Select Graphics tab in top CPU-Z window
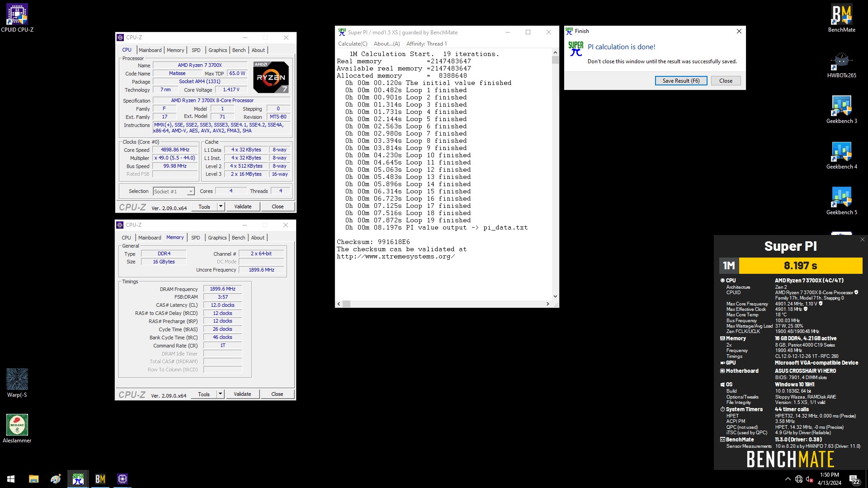This screenshot has width=868, height=488. 217,50
